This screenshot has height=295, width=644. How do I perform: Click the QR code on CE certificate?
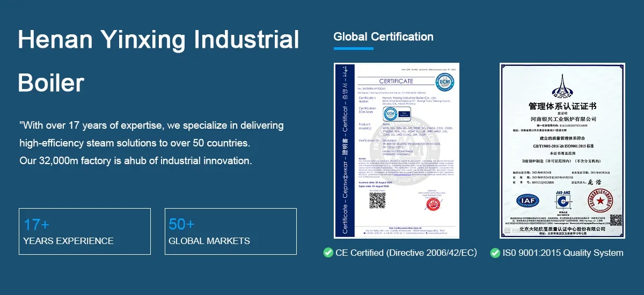tap(377, 201)
